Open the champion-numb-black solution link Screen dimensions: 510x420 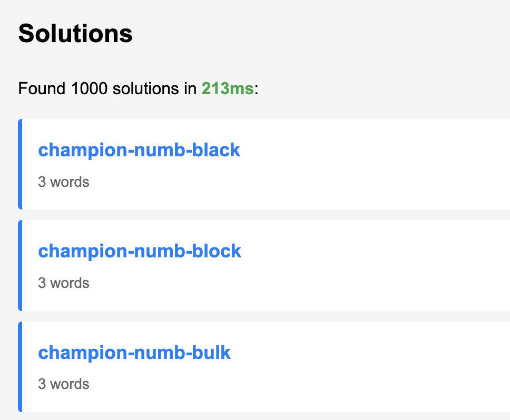tap(139, 150)
